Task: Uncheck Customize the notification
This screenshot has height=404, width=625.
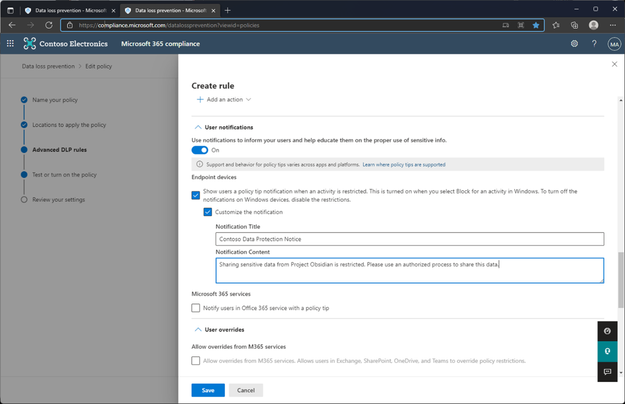Action: (208, 212)
